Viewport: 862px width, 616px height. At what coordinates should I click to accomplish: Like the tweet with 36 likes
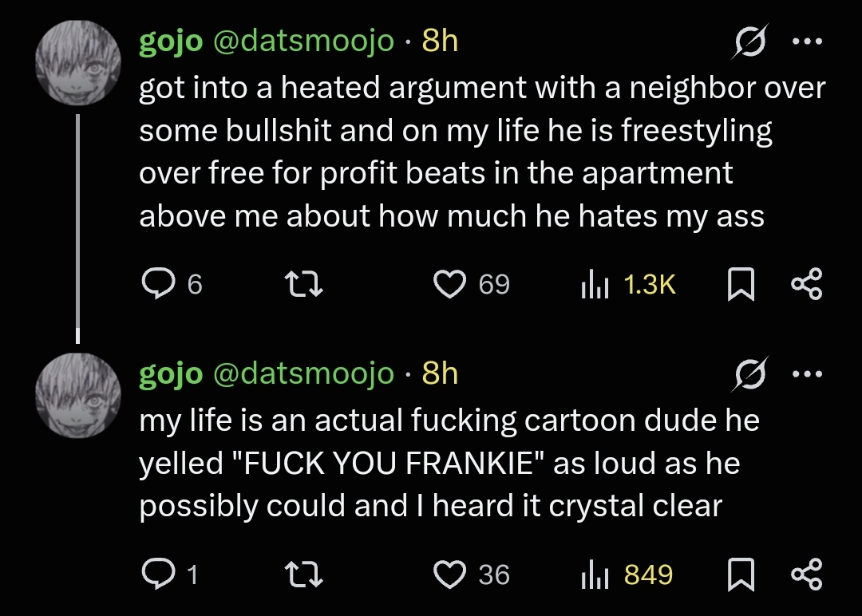pyautogui.click(x=449, y=574)
